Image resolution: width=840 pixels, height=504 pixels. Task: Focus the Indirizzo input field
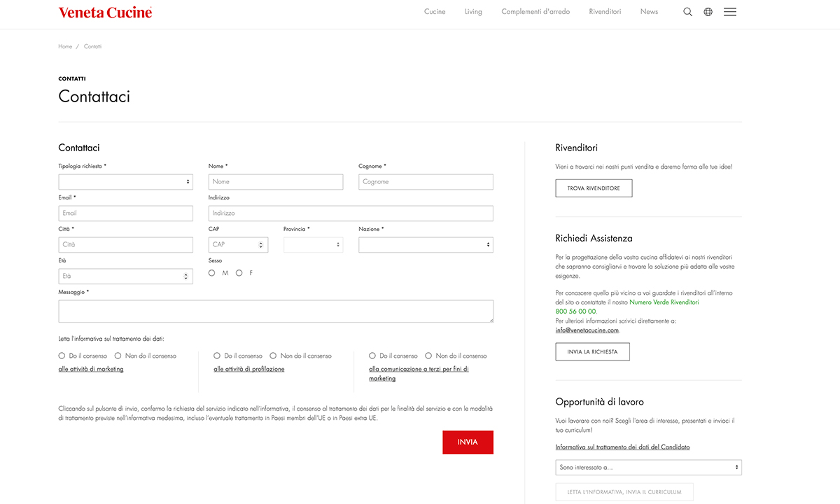(351, 213)
